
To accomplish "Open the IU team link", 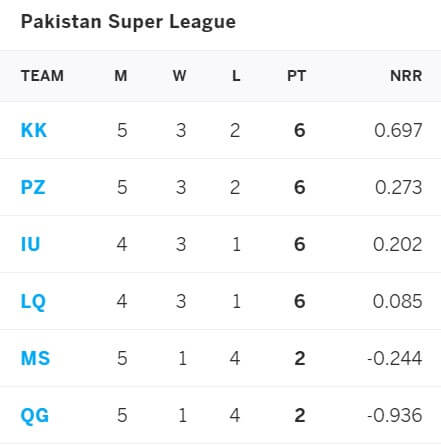I will (30, 244).
